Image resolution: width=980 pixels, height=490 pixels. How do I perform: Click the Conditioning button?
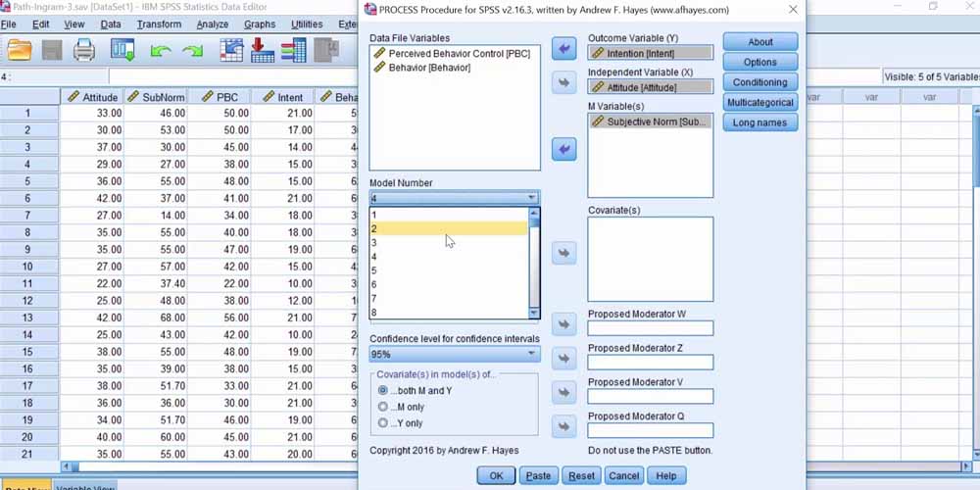tap(760, 82)
